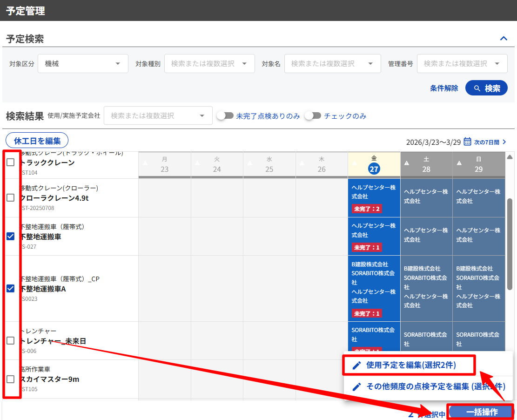Open the 管理番号 dropdown
The image size is (517, 420).
click(x=462, y=64)
